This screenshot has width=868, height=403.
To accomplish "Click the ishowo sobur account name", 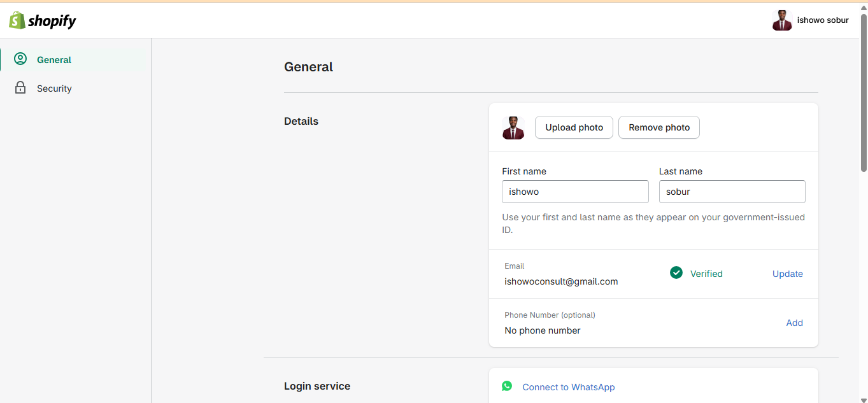I will [823, 20].
